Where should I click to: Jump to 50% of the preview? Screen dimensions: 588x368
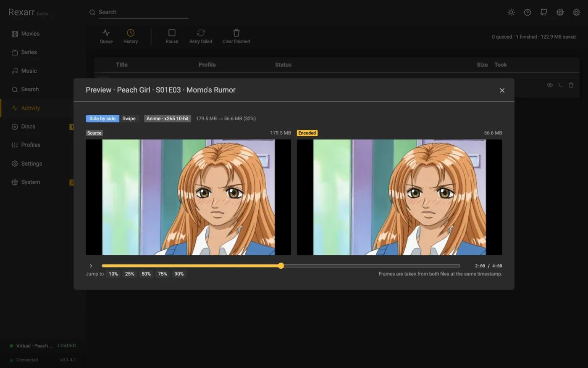(146, 274)
